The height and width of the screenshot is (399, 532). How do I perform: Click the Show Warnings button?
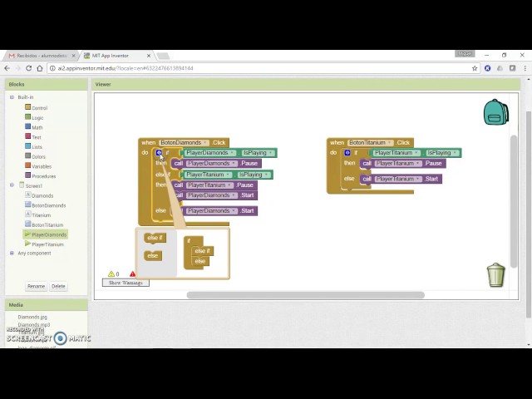126,283
